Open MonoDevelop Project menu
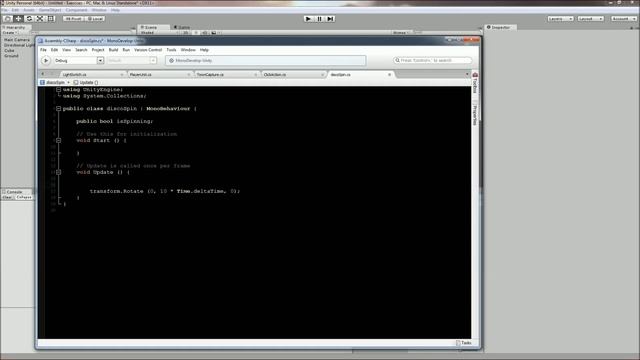This screenshot has width=640, height=360. [98, 50]
